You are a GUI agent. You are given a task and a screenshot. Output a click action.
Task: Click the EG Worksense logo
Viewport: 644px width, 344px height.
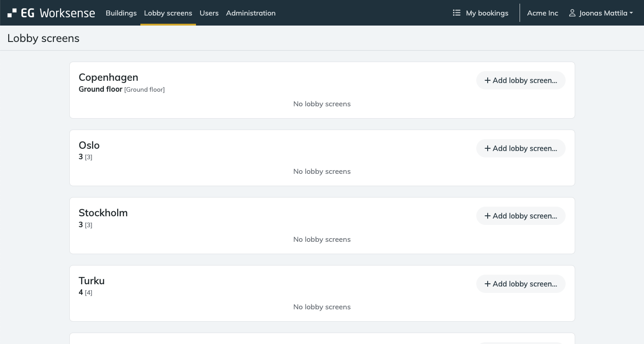[x=51, y=13]
